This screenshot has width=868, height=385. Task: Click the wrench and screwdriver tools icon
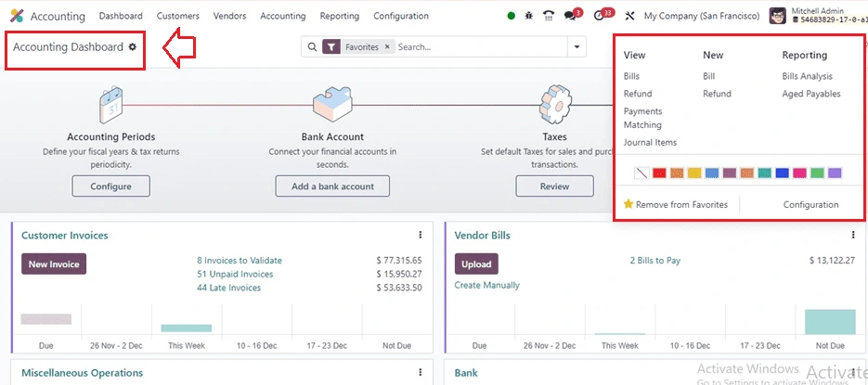pos(630,16)
